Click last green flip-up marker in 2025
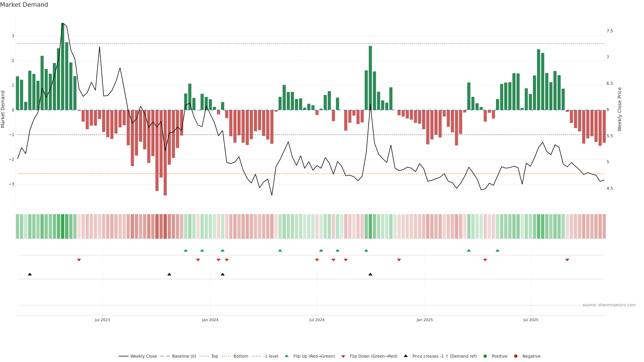The width and height of the screenshot is (644, 362). (x=497, y=250)
